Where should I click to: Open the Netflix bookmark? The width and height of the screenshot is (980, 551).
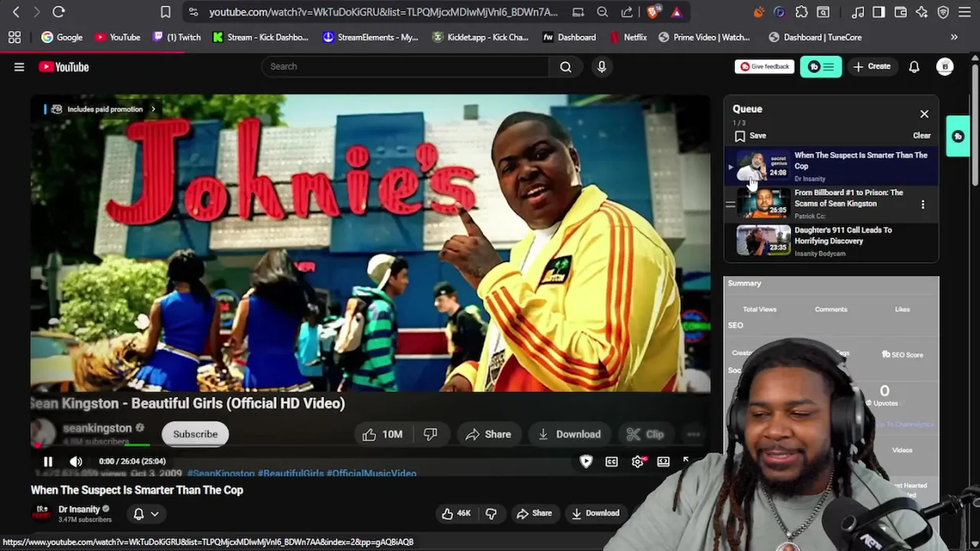point(629,37)
